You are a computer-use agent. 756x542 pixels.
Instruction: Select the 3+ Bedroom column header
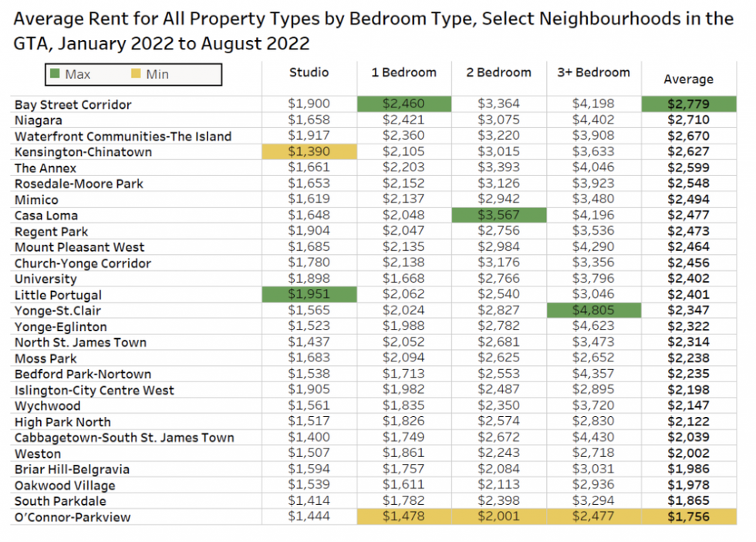[x=593, y=73]
